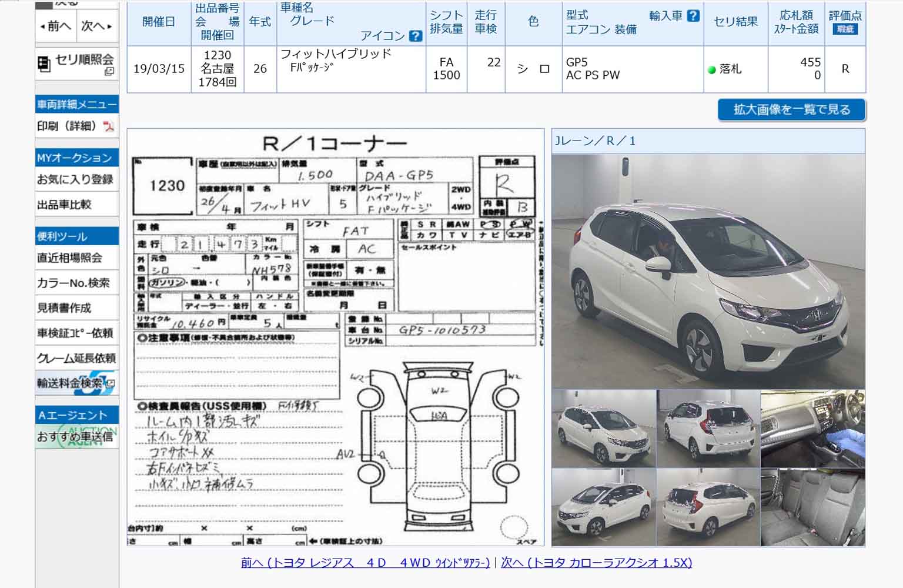Follow the 前へ トヨタ レジアス link
The height and width of the screenshot is (588, 903).
(365, 563)
